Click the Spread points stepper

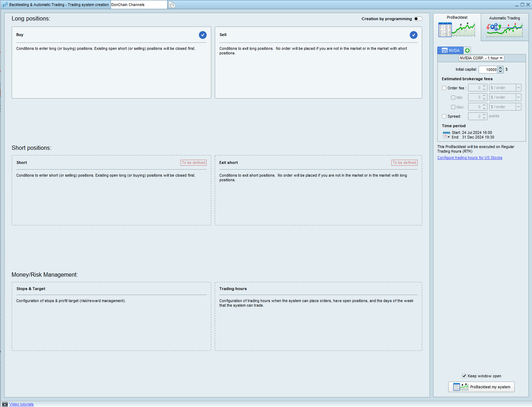pos(484,116)
